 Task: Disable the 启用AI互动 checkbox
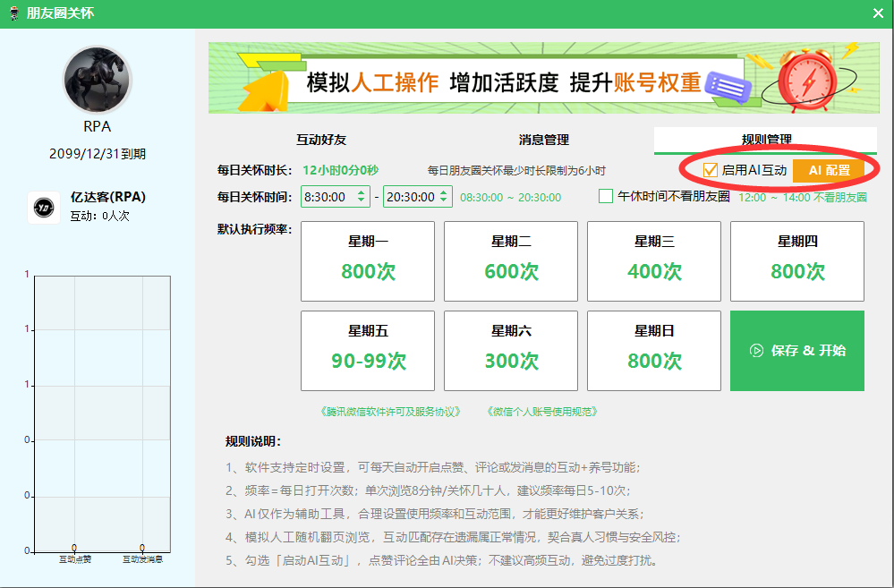(711, 170)
